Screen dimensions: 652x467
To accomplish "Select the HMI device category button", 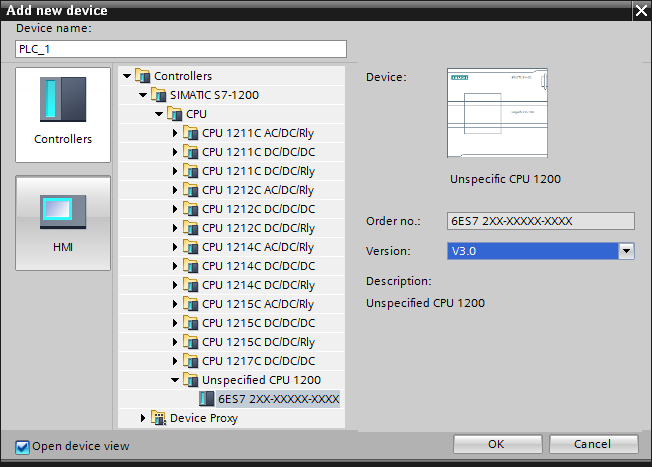I will pyautogui.click(x=63, y=223).
